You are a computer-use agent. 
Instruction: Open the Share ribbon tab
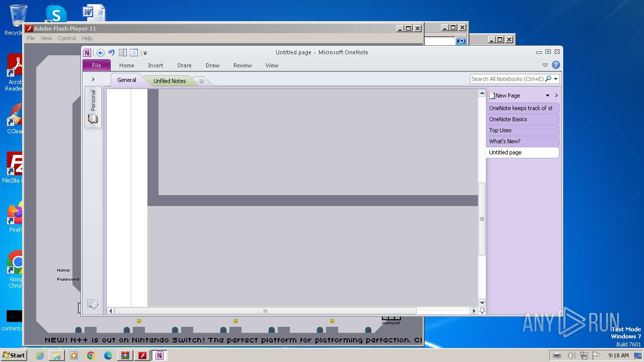coord(184,65)
